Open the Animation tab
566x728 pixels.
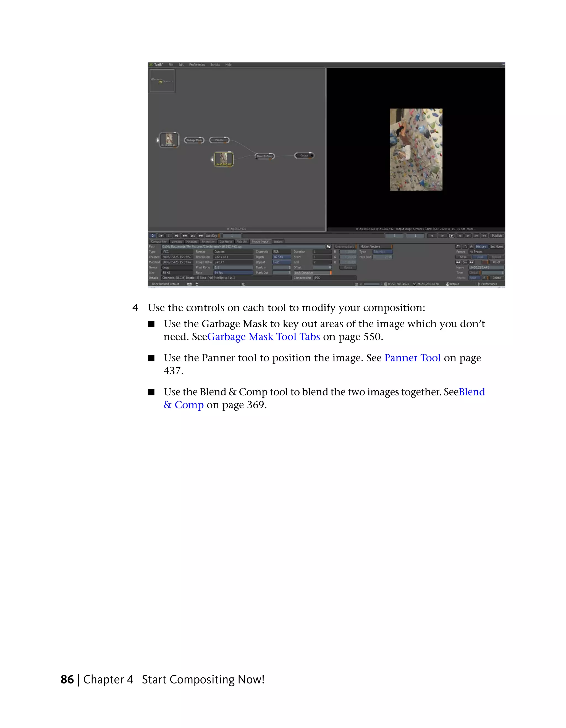[209, 242]
